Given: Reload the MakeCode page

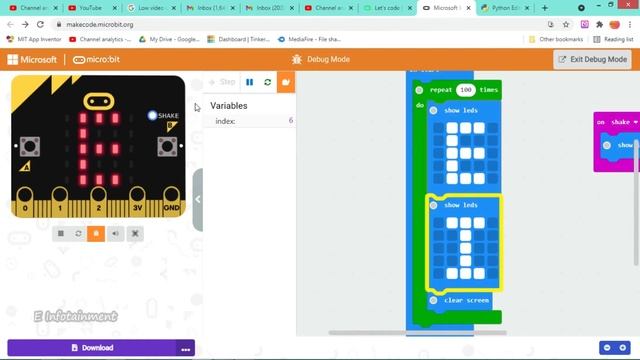Looking at the screenshot, I should coord(40,24).
